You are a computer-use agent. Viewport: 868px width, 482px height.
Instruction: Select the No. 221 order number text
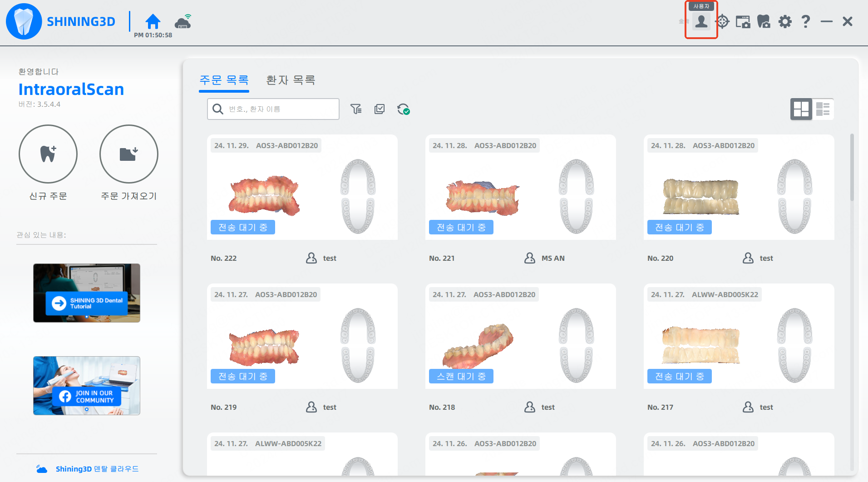442,258
